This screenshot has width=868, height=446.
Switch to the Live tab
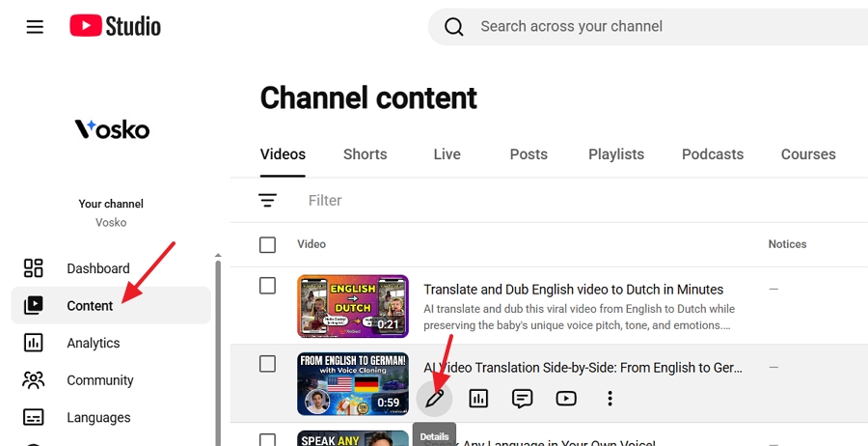[x=448, y=154]
